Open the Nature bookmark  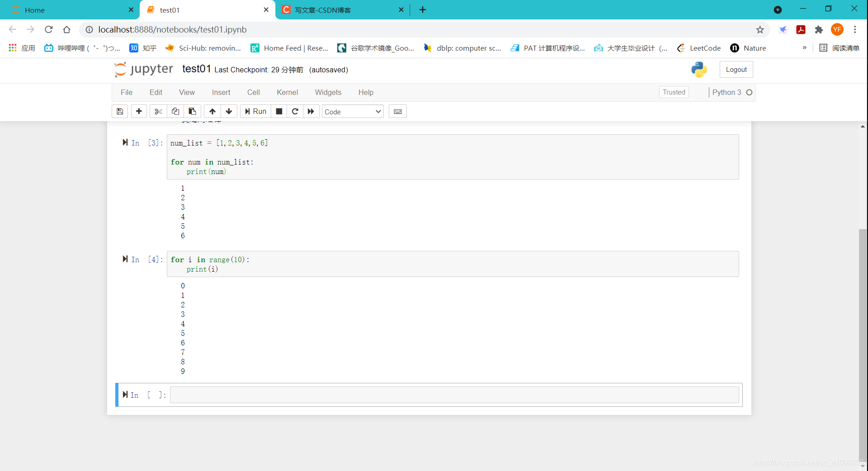coord(748,48)
